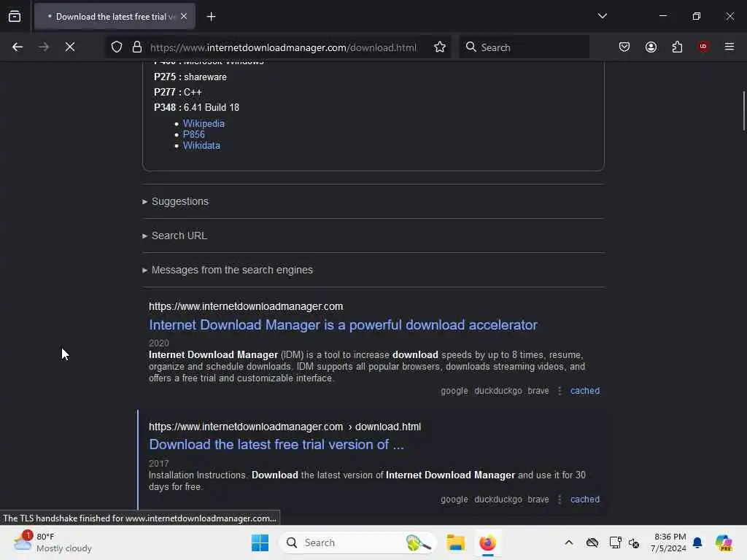
Task: Open the Save to Pocket icon
Action: click(624, 47)
